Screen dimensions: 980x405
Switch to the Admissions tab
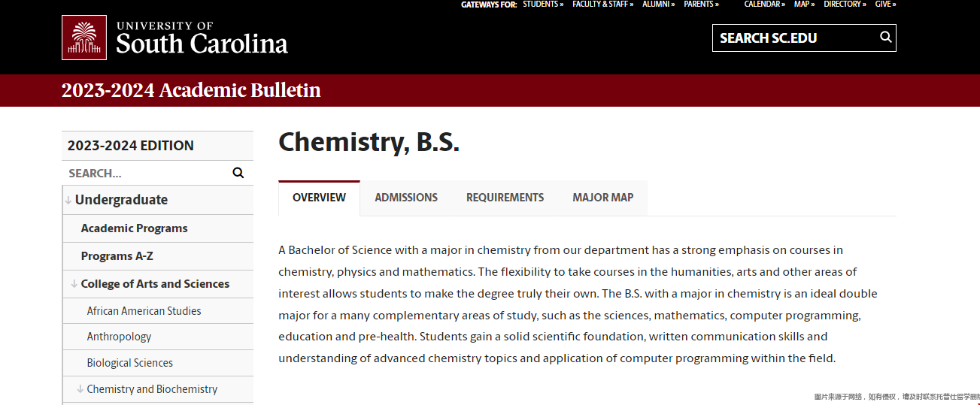pyautogui.click(x=406, y=198)
